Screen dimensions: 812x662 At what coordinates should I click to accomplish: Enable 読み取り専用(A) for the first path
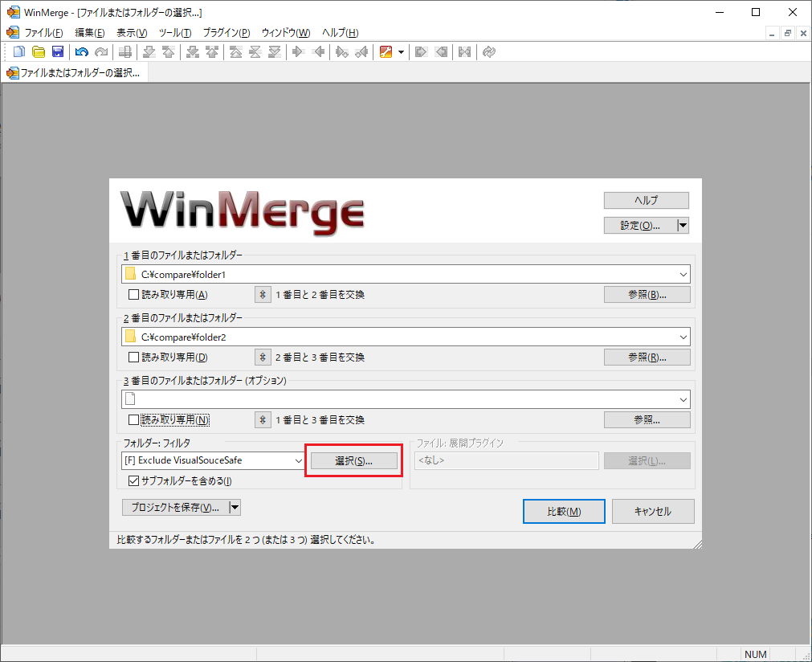tap(133, 295)
